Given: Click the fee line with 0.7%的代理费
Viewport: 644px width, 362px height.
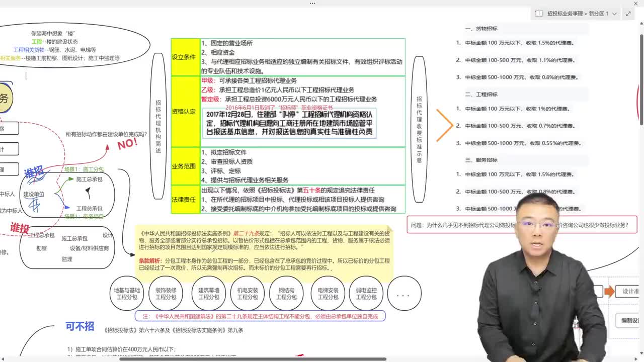Looking at the screenshot, I should coord(515,126).
